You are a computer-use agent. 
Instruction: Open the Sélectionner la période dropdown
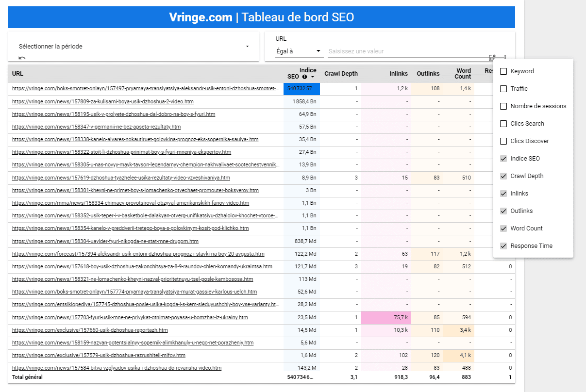(x=134, y=47)
